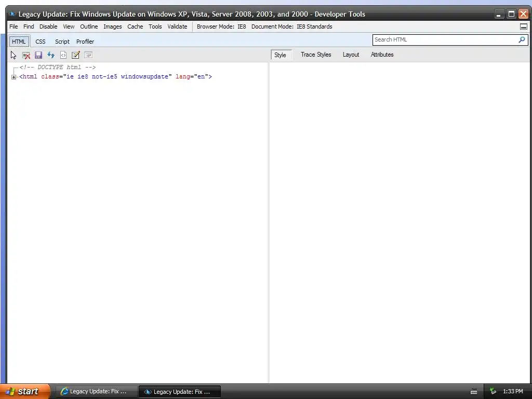
Task: Switch to the CSS tab
Action: [x=41, y=42]
